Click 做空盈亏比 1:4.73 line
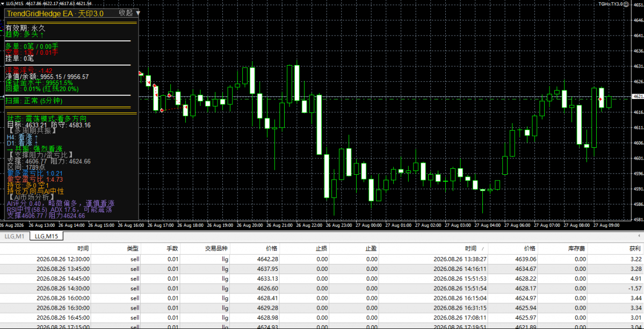Screen dimensions: 644x329 point(35,180)
